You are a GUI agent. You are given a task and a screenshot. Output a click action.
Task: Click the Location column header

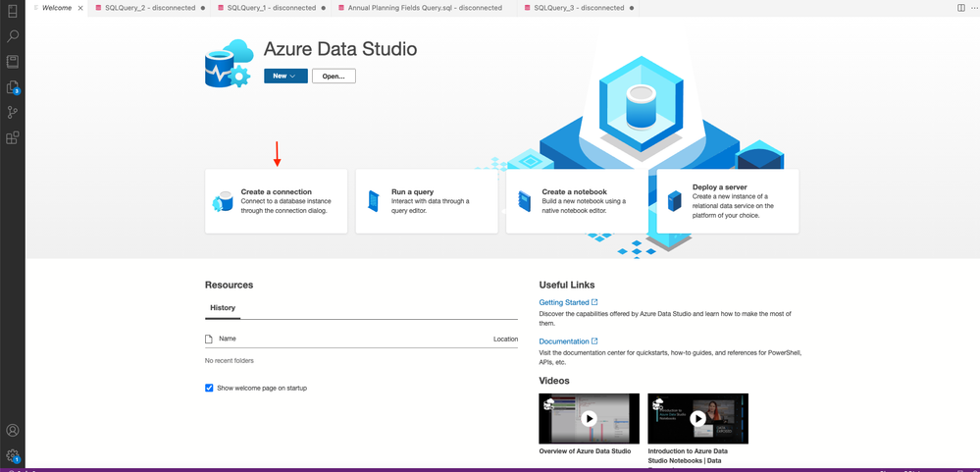(x=505, y=339)
